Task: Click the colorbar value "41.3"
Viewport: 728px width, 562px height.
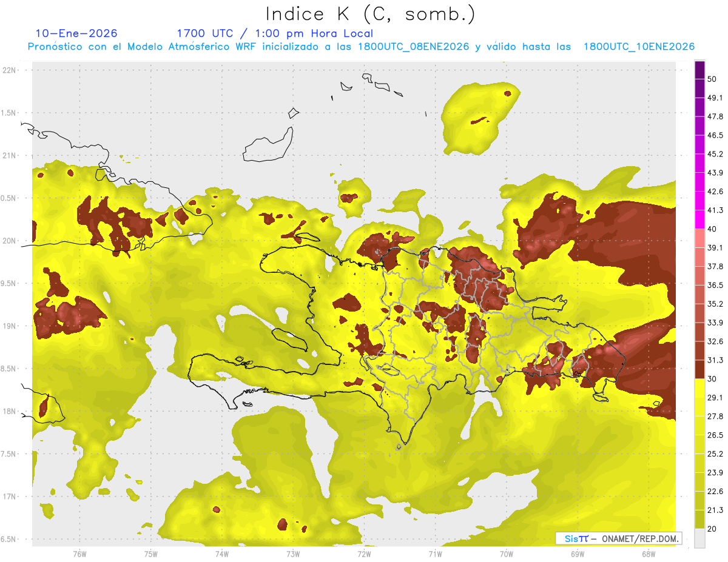Action: pyautogui.click(x=715, y=210)
